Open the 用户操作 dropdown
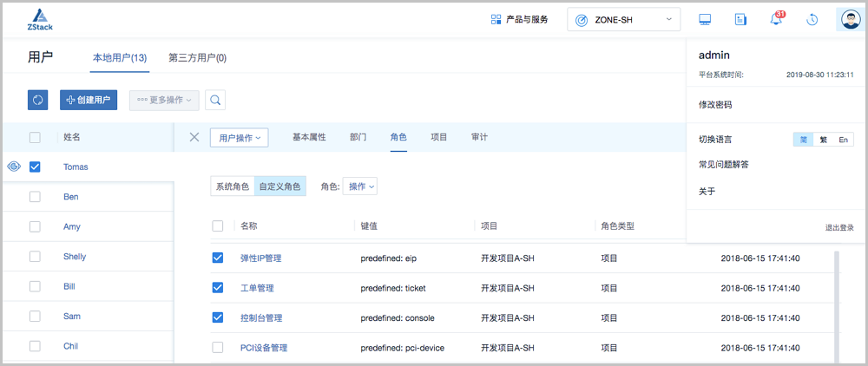868x366 pixels. pos(240,137)
